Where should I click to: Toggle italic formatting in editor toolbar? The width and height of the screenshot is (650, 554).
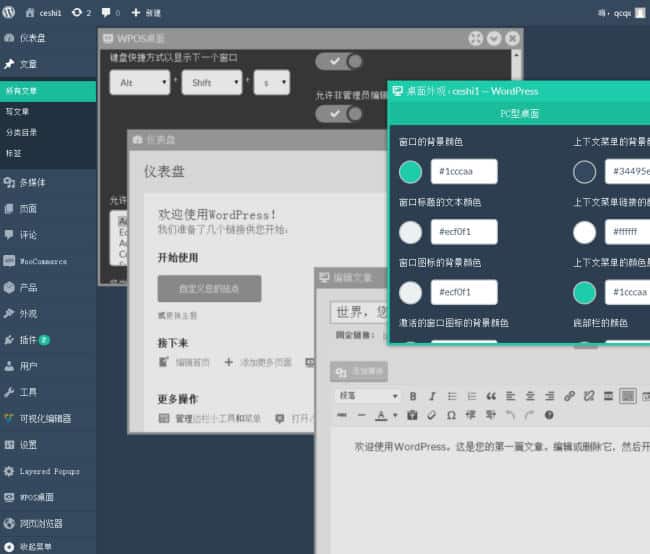432,396
